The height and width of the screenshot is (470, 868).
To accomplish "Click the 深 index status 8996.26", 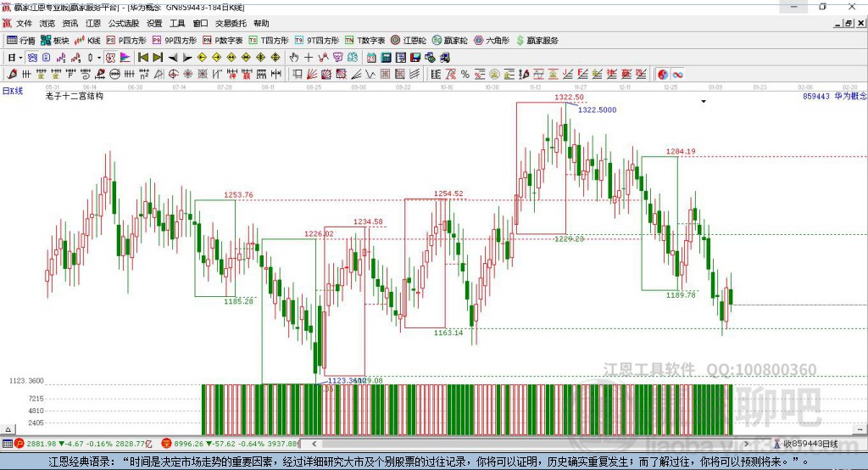I will click(230, 444).
